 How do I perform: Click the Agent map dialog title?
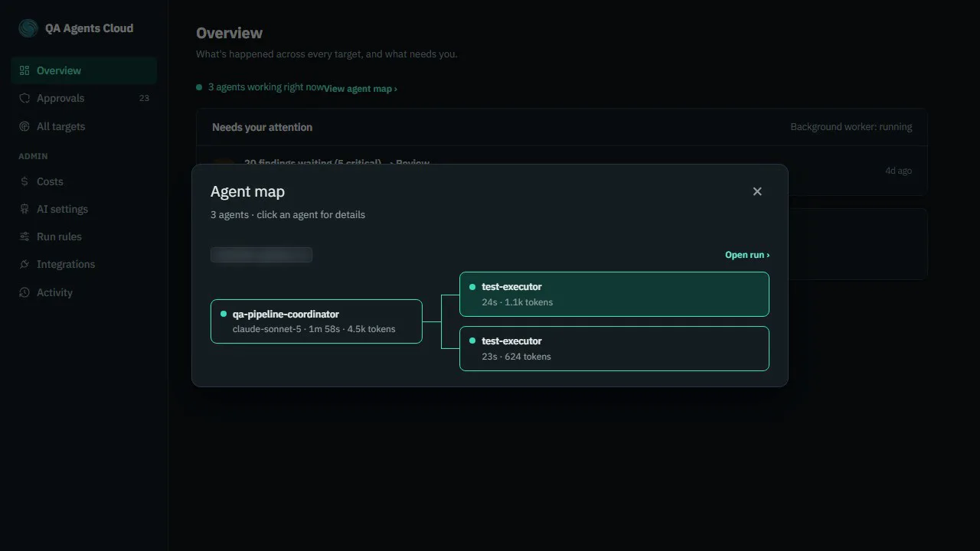[x=247, y=191]
